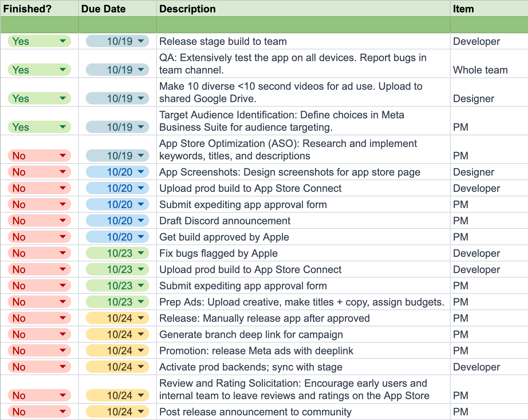Screen dimensions: 528x420
Task: Open Finished dropdown for Fix bugs flagged by Apple
Action: tap(39, 253)
